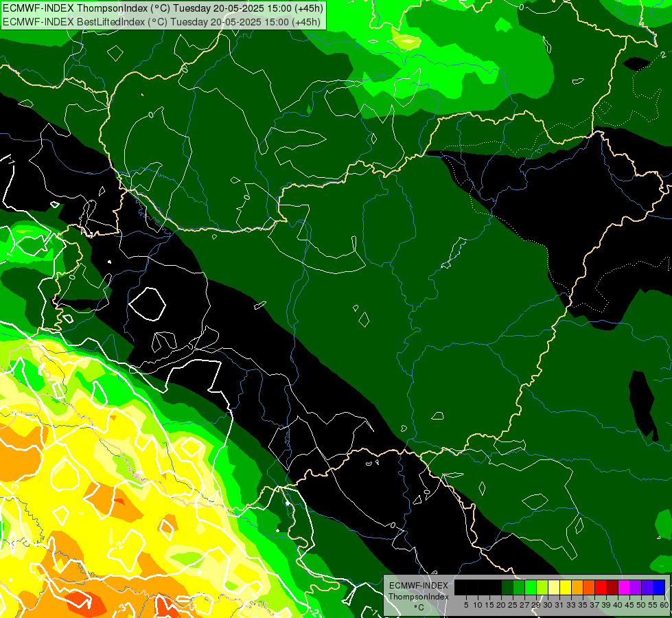Screen dimensions: 672x618
Task: Click the legend tick label 31
Action: coord(559,605)
